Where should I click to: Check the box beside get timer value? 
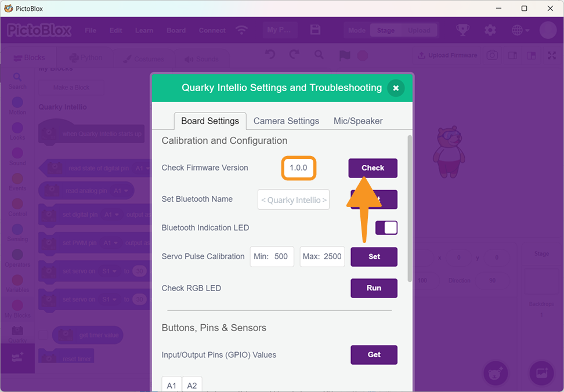[44, 335]
